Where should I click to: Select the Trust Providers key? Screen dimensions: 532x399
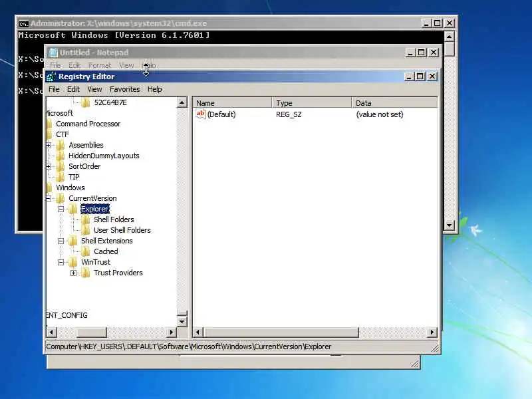tap(118, 273)
